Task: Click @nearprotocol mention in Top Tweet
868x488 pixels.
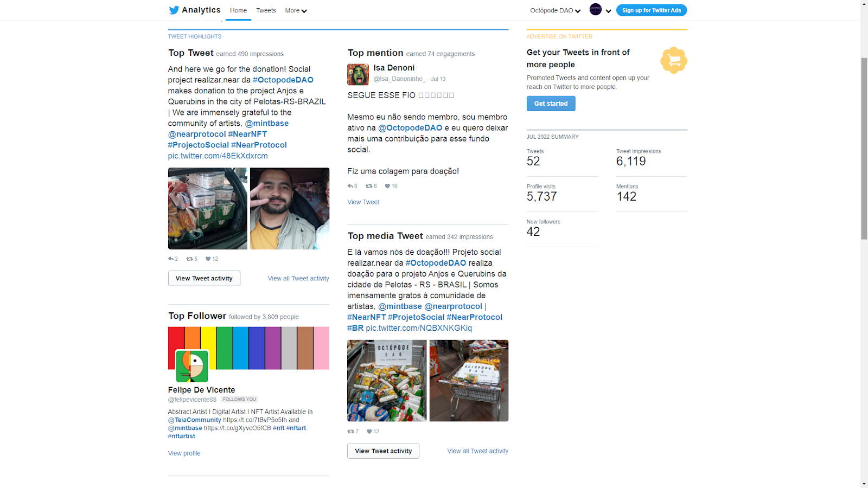Action: (x=197, y=134)
